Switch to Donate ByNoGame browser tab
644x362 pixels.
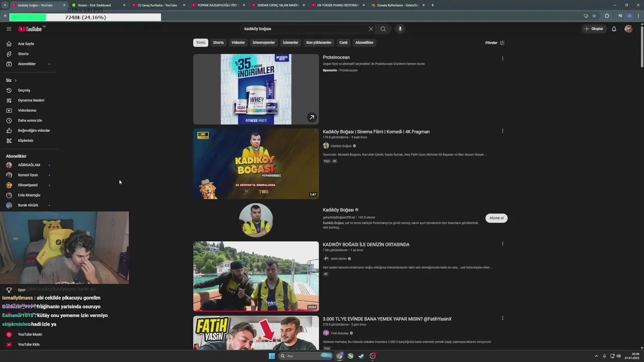coord(397,5)
